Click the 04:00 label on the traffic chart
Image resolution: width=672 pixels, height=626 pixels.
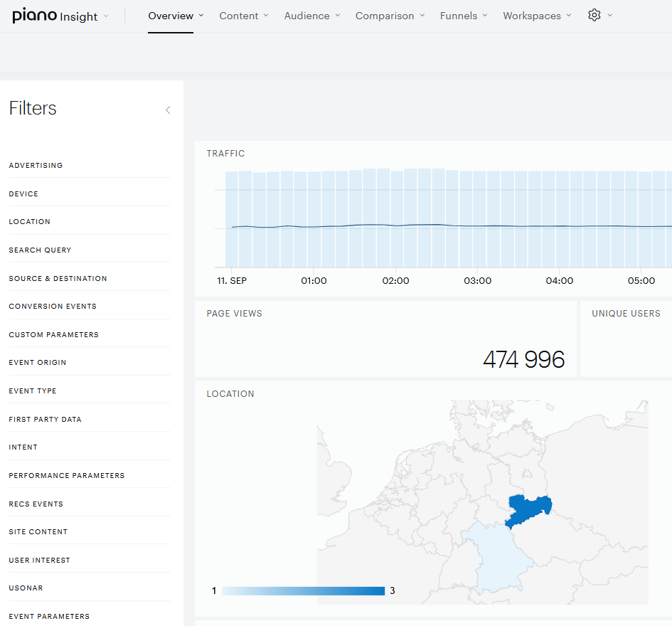559,281
